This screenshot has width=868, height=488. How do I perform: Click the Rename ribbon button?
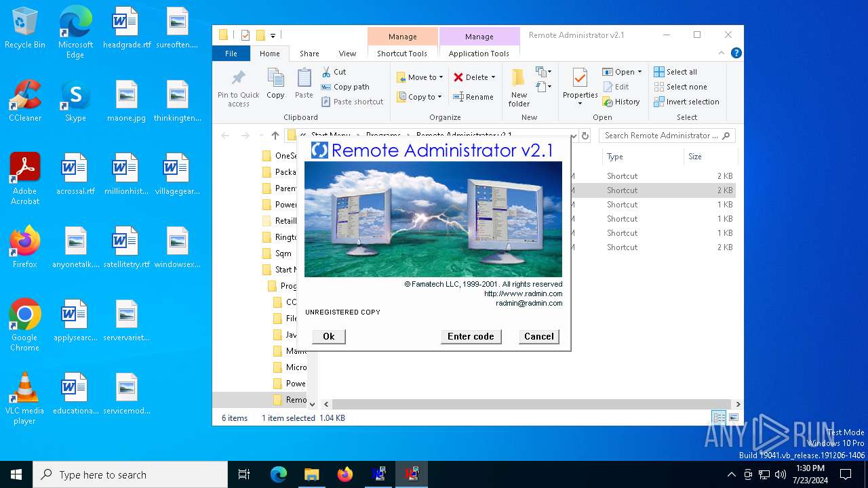coord(473,97)
